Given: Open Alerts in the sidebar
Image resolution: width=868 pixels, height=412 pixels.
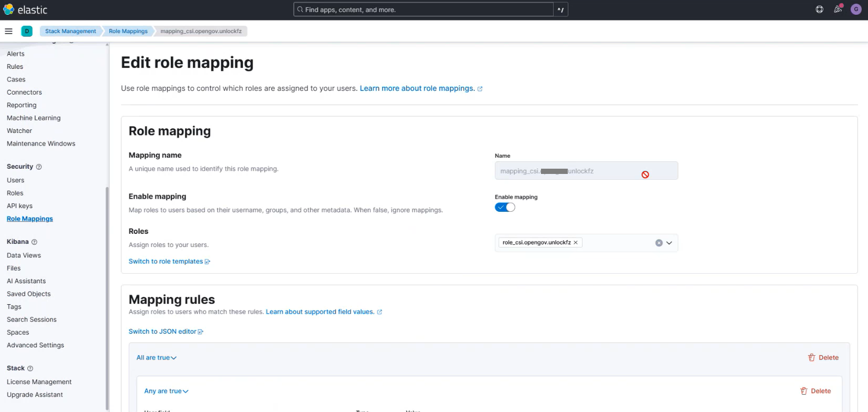Looking at the screenshot, I should (x=16, y=54).
